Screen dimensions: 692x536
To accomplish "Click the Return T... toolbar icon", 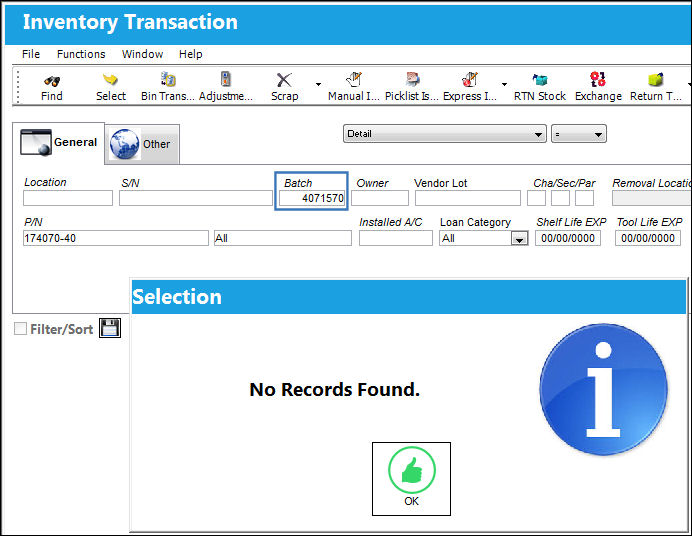I will (x=656, y=80).
